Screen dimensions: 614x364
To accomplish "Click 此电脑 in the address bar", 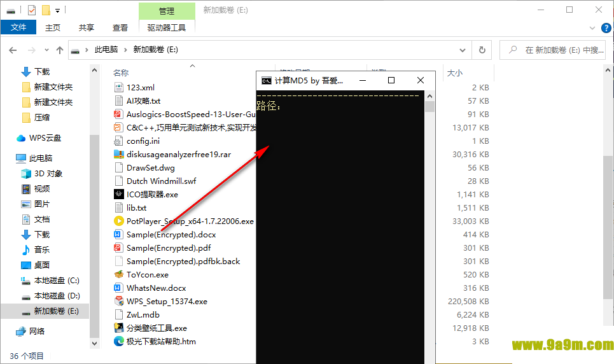I will coord(106,50).
